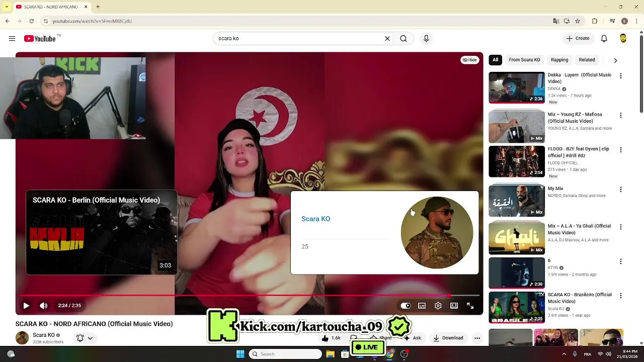Click the YouTube search input field
Viewport: 644px width, 362px height.
299,39
